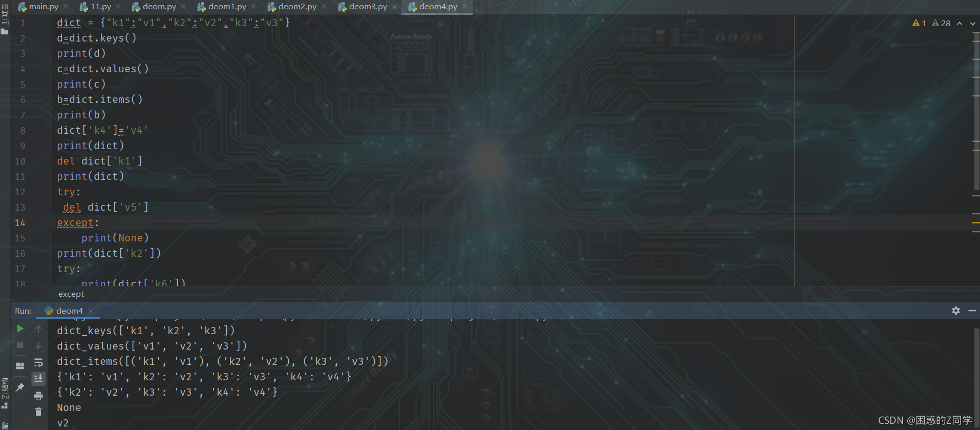Click 'print(None)' on line 15

(x=115, y=238)
